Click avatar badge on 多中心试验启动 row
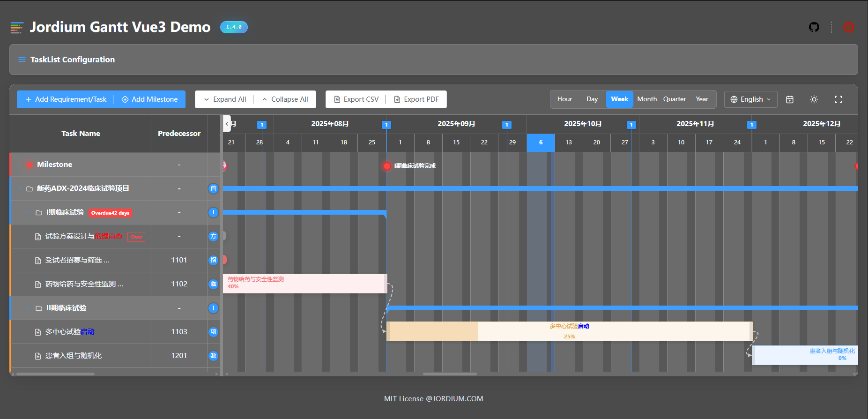The height and width of the screenshot is (419, 868). coord(213,332)
